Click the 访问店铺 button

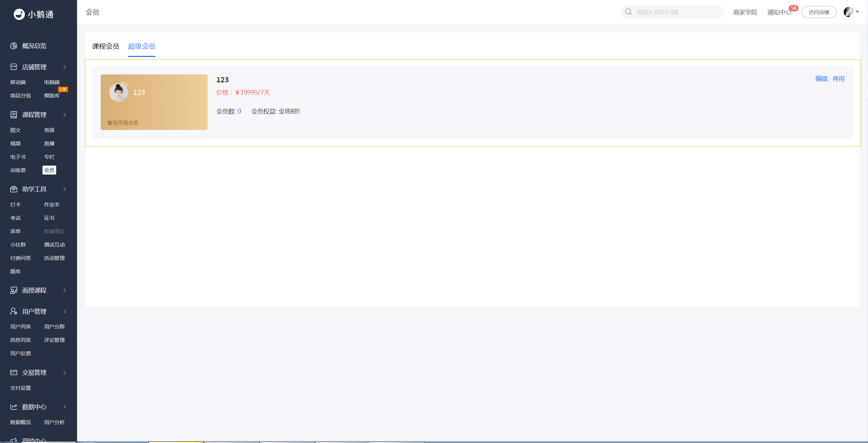(x=819, y=12)
